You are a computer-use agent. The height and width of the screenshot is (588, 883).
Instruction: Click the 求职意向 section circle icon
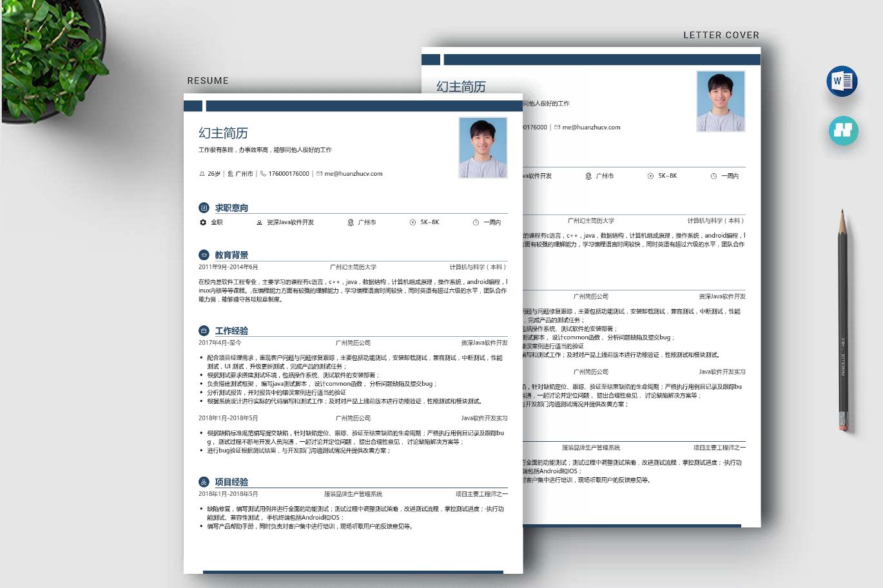[x=204, y=207]
